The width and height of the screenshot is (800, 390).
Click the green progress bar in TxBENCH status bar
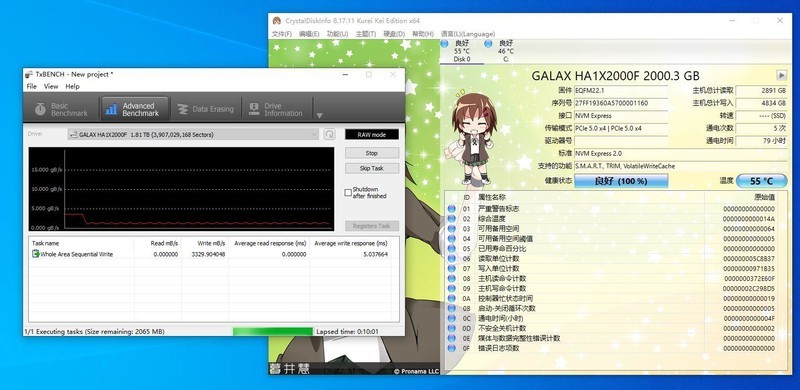272,331
